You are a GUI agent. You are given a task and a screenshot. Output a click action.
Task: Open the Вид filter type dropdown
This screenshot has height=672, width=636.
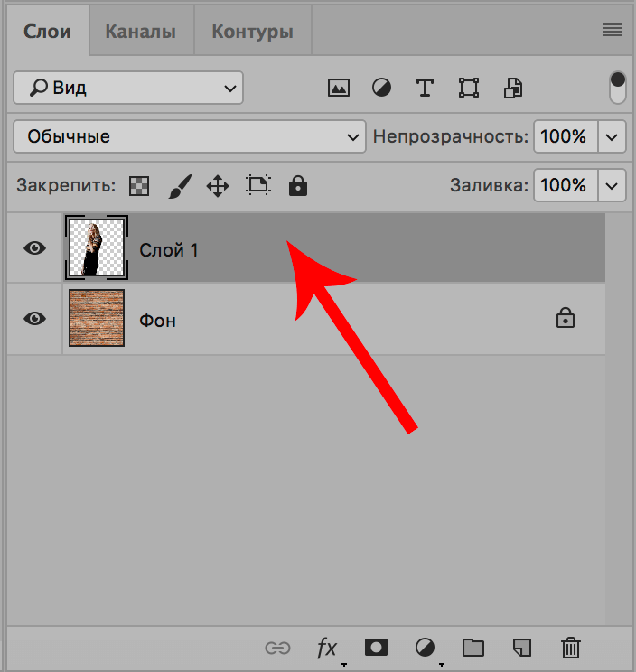pos(128,88)
